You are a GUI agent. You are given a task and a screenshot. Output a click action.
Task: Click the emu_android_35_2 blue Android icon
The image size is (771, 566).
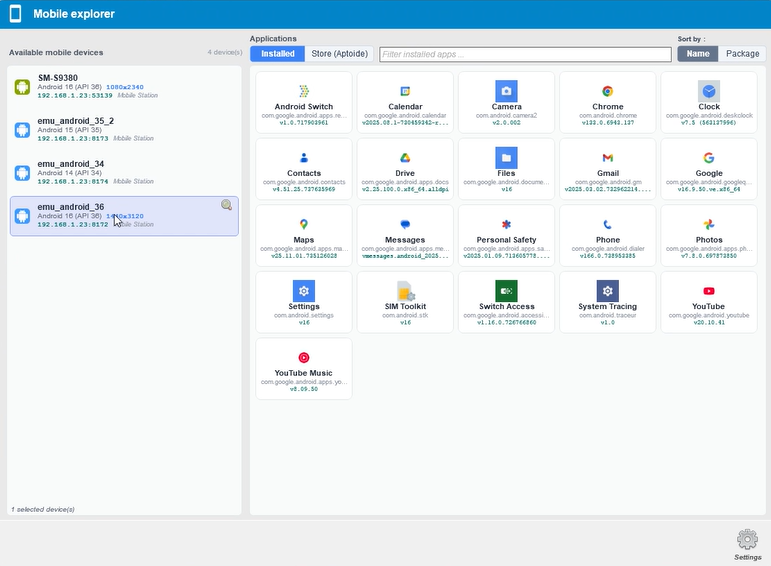(22, 130)
